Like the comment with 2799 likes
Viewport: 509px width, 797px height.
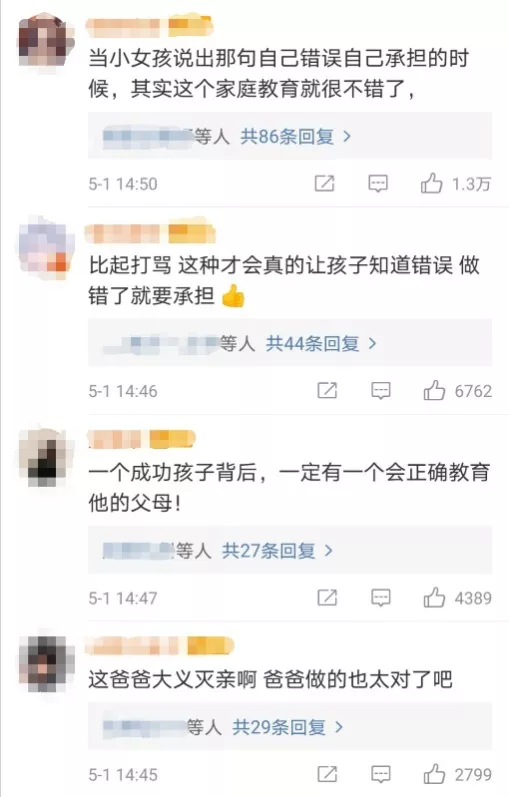coord(434,774)
